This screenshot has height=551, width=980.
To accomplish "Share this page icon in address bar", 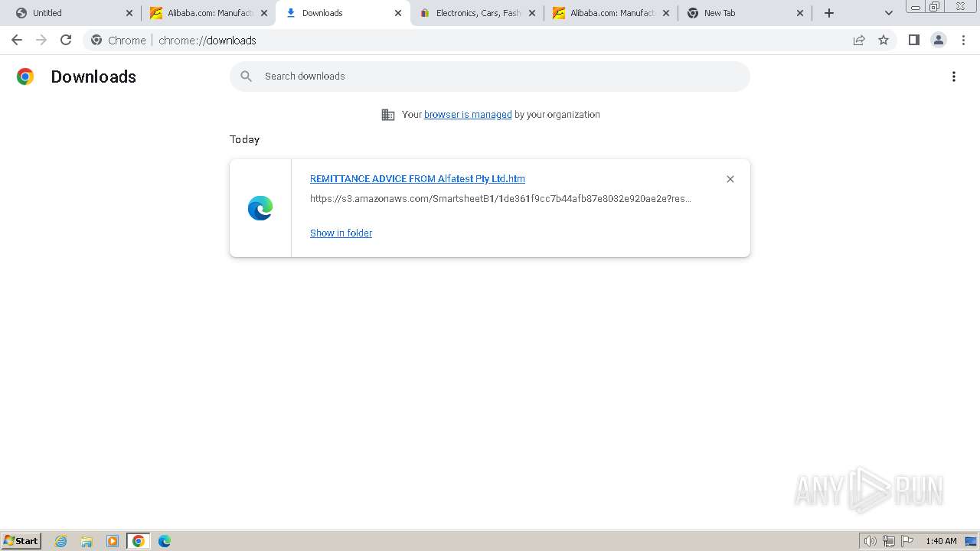I will (x=859, y=40).
